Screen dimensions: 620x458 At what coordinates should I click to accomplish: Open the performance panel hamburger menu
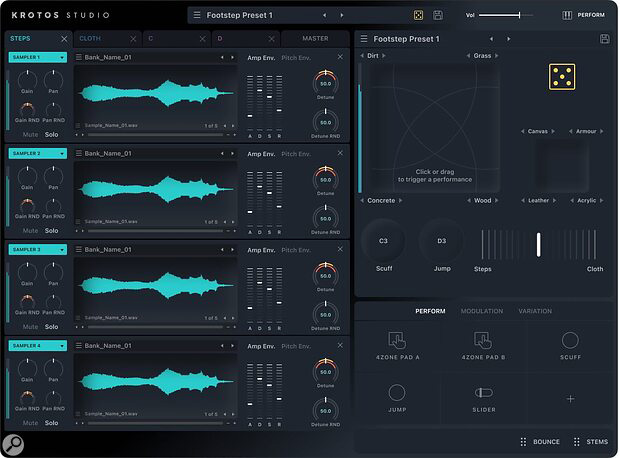(x=364, y=39)
